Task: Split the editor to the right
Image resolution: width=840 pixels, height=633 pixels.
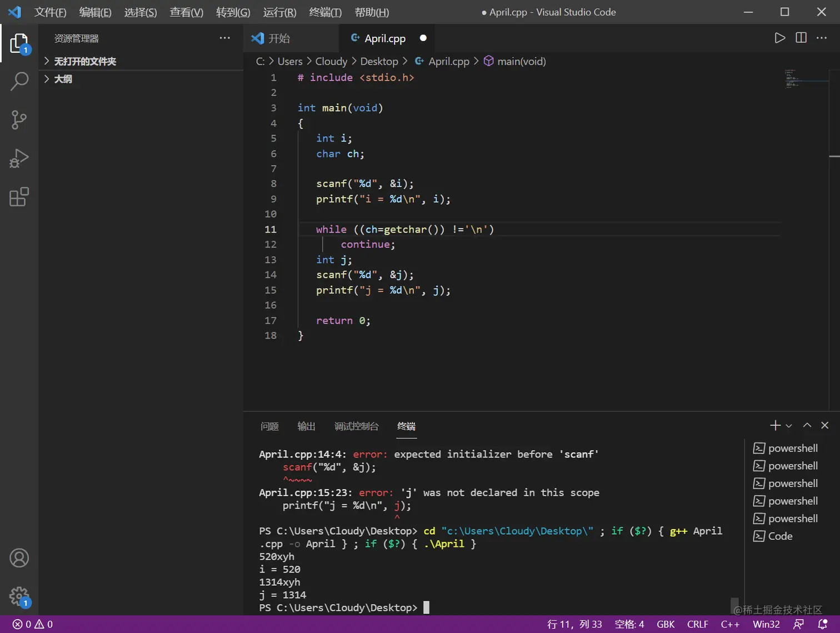Action: pyautogui.click(x=801, y=38)
